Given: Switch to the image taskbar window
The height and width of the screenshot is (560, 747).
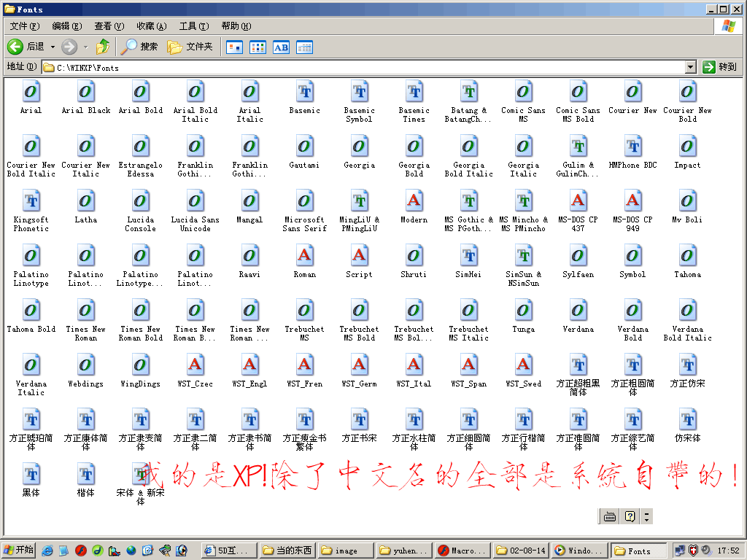Looking at the screenshot, I should (x=345, y=551).
